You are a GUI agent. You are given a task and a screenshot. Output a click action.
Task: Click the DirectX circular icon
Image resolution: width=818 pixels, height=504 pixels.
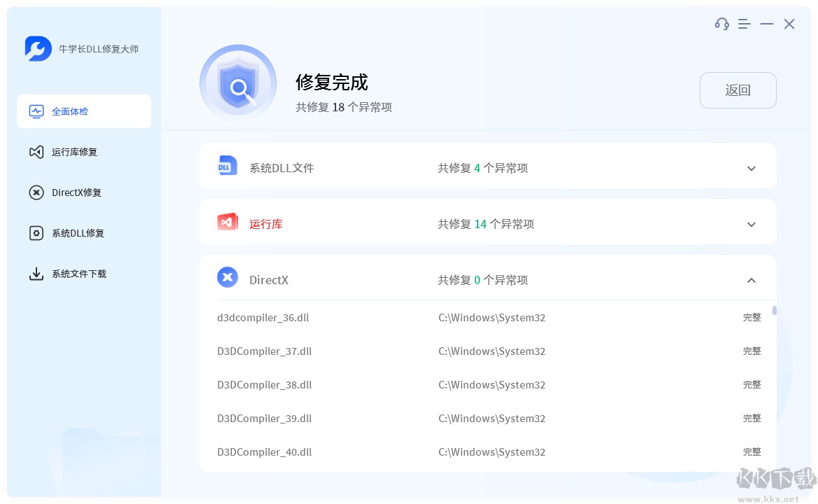click(227, 277)
